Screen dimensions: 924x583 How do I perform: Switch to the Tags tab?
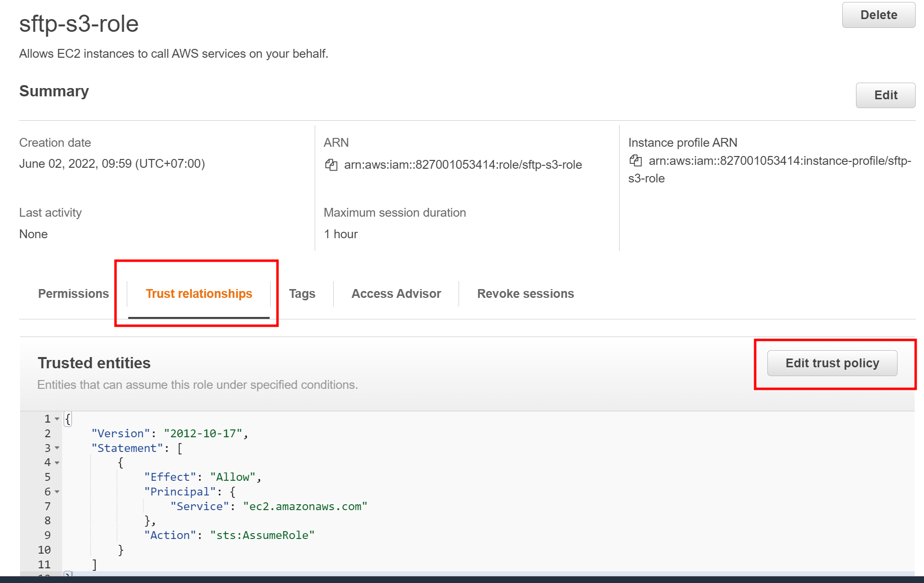point(302,293)
